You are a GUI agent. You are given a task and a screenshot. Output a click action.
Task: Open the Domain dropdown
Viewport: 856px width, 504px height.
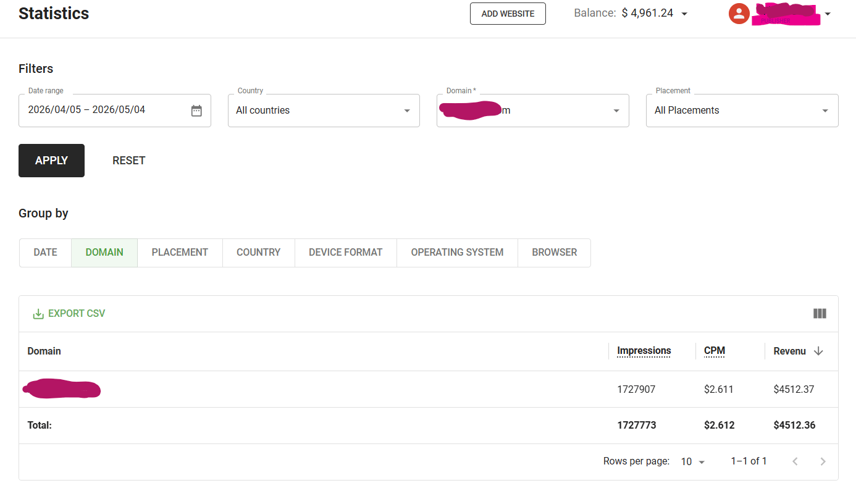532,111
